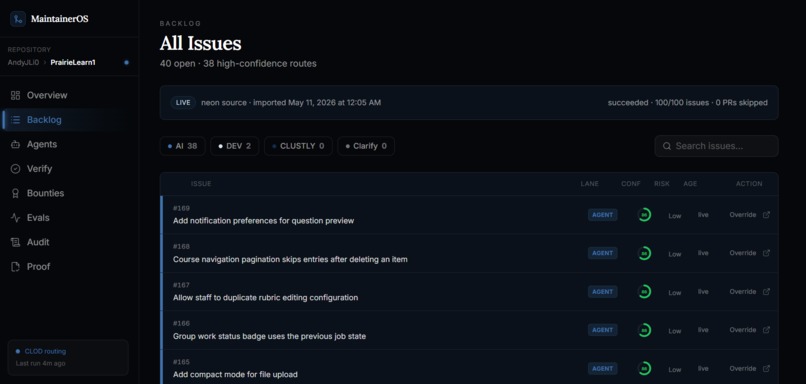Click confidence ring for issue #169
806x384 pixels.
(644, 215)
